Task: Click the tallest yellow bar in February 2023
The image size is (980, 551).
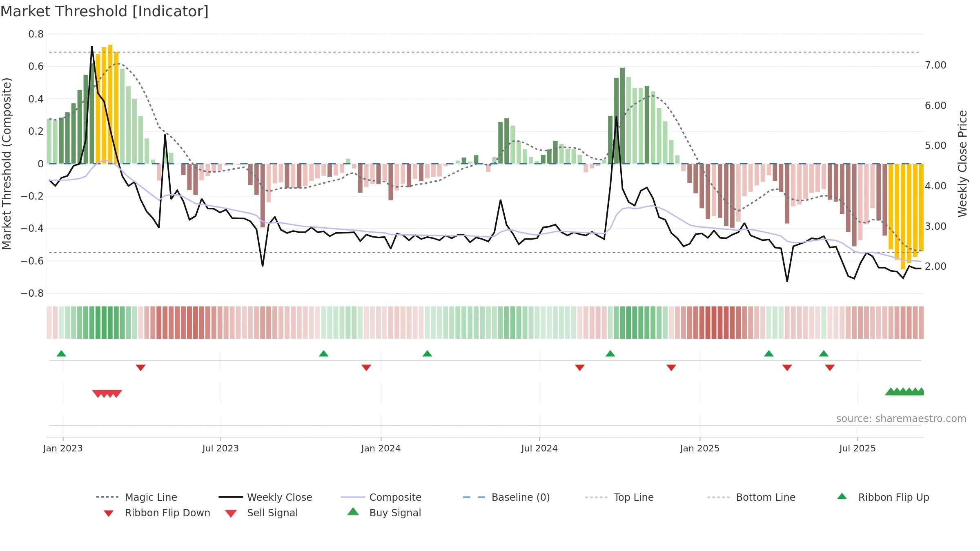Action: (x=110, y=104)
